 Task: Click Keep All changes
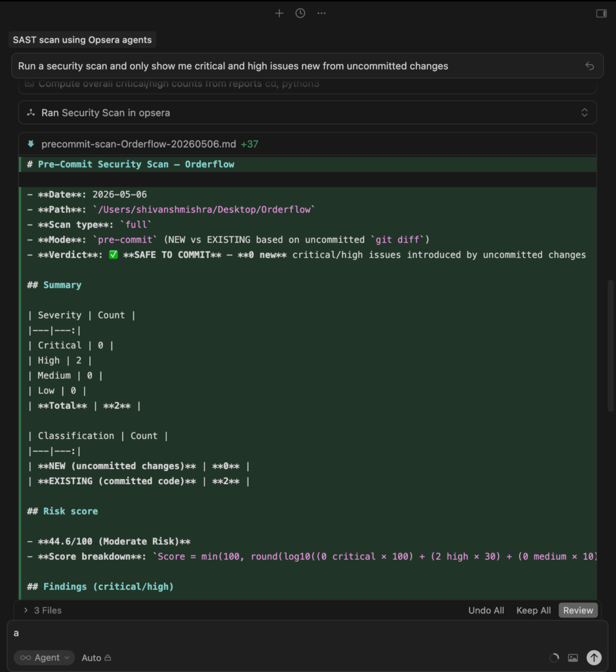(x=533, y=610)
